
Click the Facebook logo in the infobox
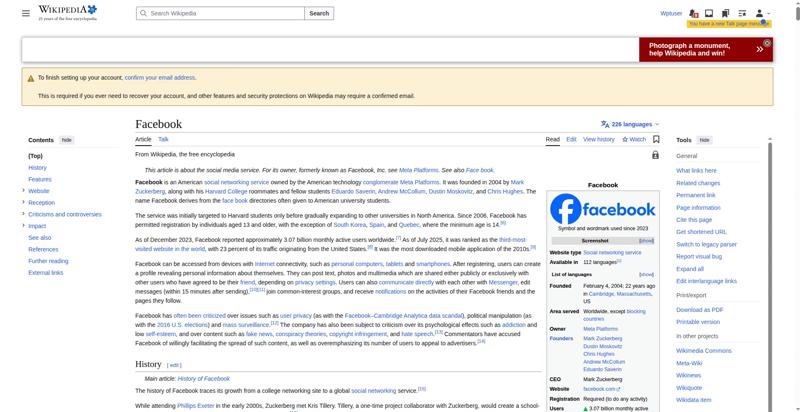[x=603, y=209]
